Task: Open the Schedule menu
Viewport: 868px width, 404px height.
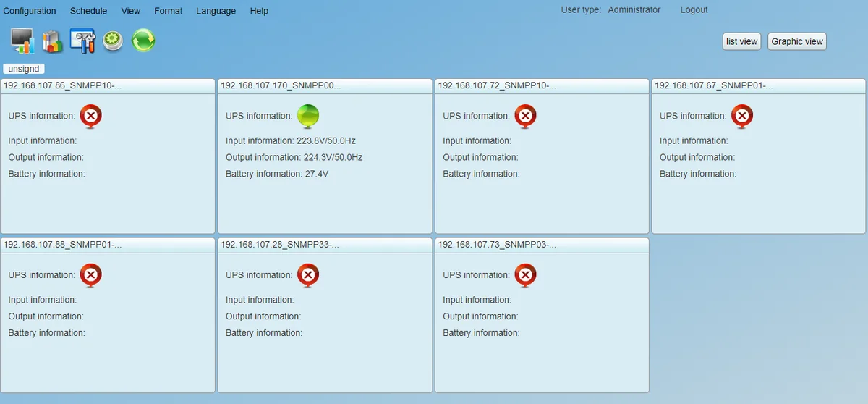Action: [88, 11]
